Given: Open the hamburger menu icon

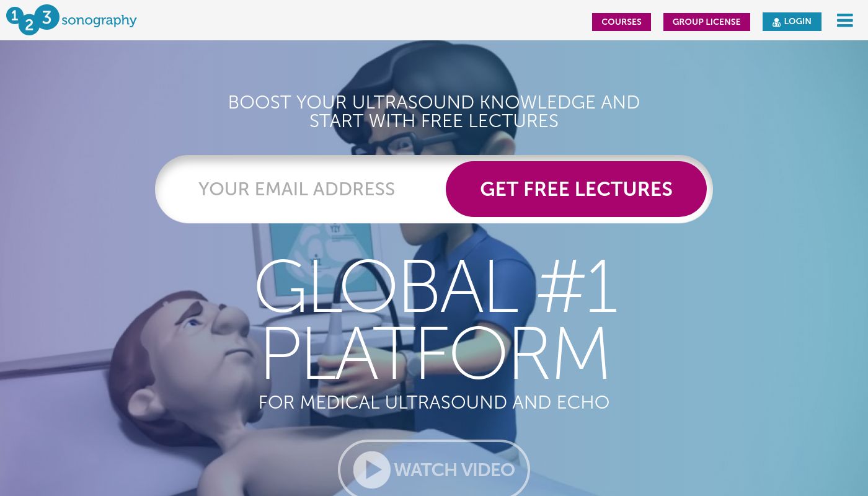Looking at the screenshot, I should click(x=844, y=20).
